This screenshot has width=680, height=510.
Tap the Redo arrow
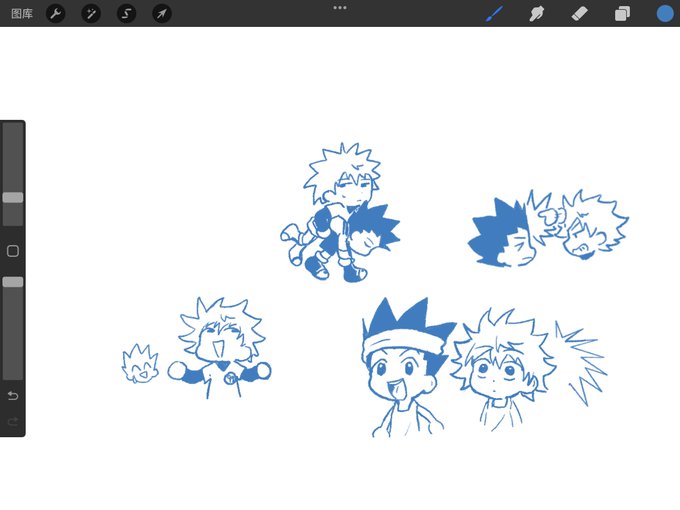click(13, 422)
